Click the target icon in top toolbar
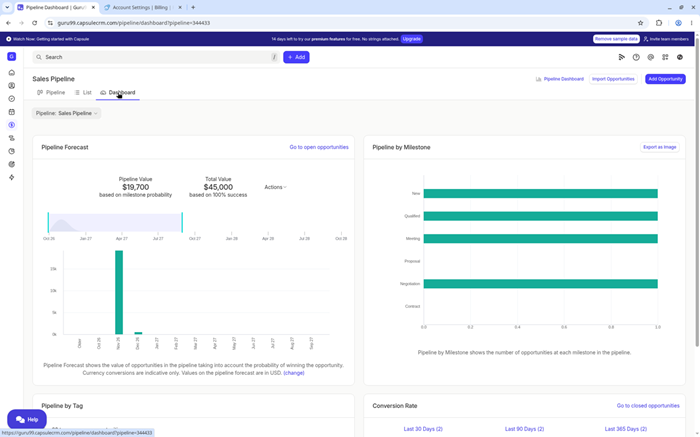Viewport: 700px width, 437px height. pos(650,57)
